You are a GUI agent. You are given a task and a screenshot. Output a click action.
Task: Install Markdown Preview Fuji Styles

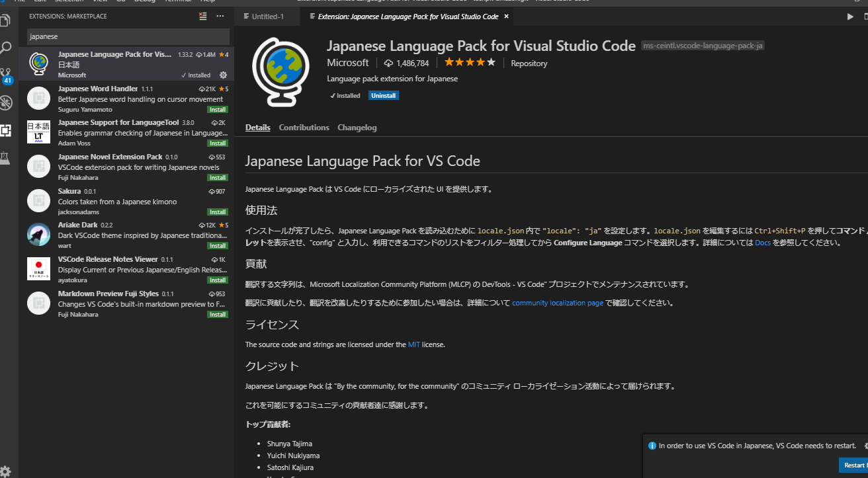tap(218, 315)
